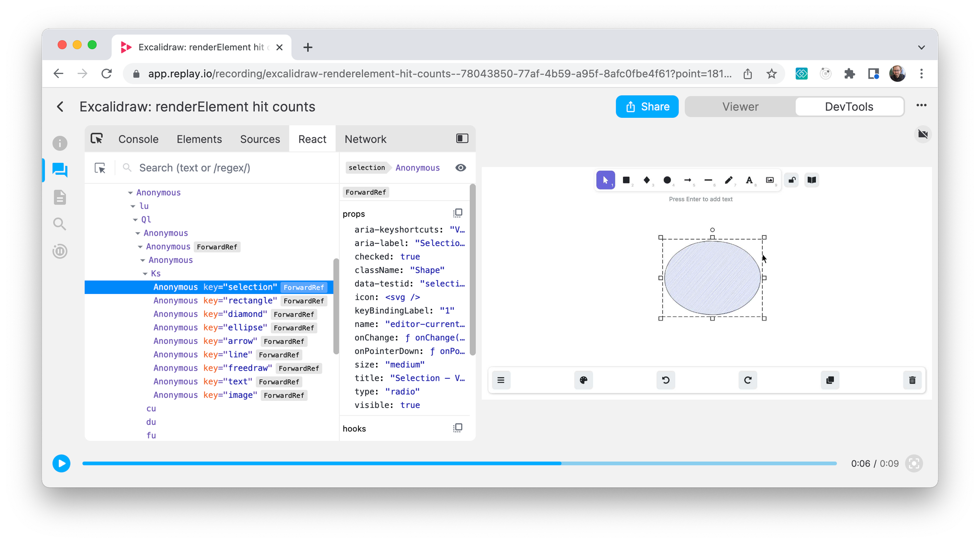Image resolution: width=980 pixels, height=543 pixels.
Task: Click the Share button
Action: click(x=646, y=106)
